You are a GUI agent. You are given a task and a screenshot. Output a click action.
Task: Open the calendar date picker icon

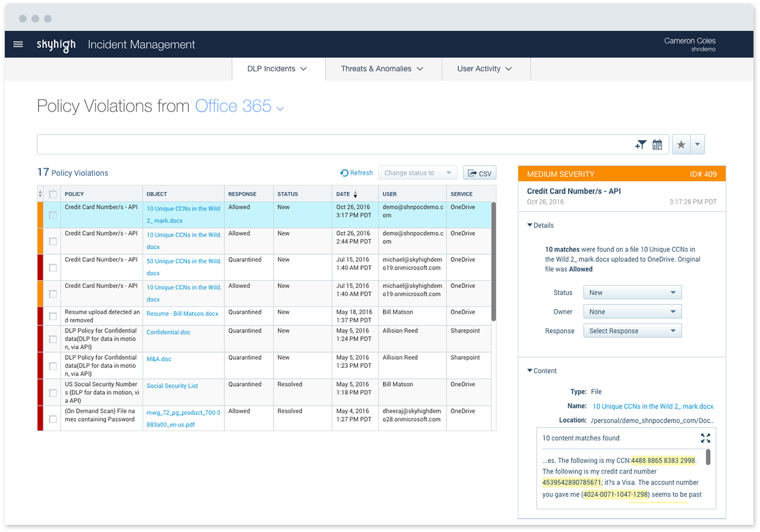657,144
